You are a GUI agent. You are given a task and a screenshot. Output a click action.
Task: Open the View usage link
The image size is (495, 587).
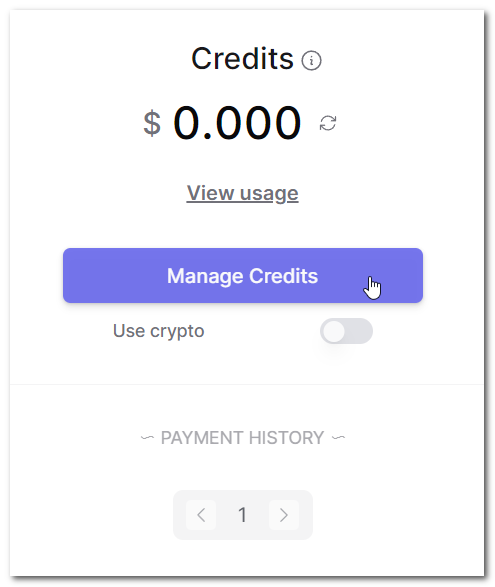coord(243,194)
